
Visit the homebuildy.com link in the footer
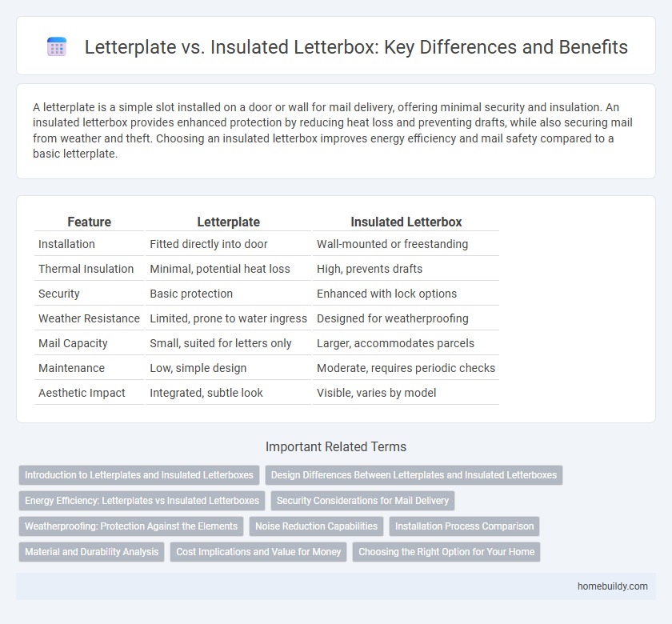pyautogui.click(x=612, y=586)
